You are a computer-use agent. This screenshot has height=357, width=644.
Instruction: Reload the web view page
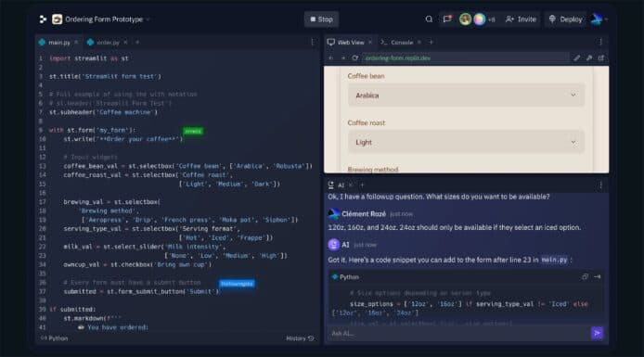pyautogui.click(x=354, y=58)
